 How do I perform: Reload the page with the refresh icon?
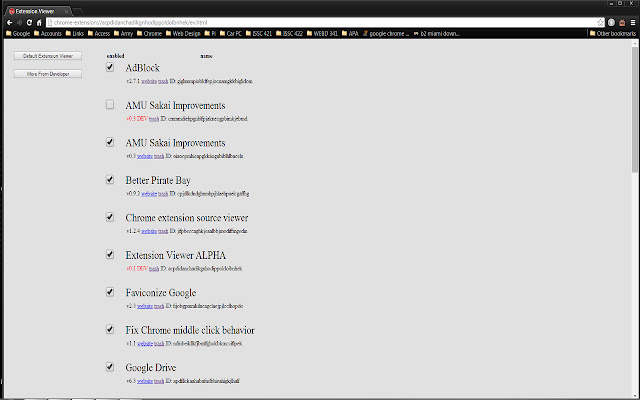pos(29,22)
